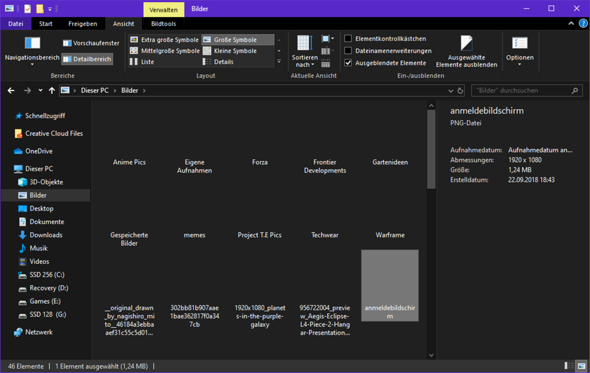Open Musik in the sidebar

coord(33,248)
